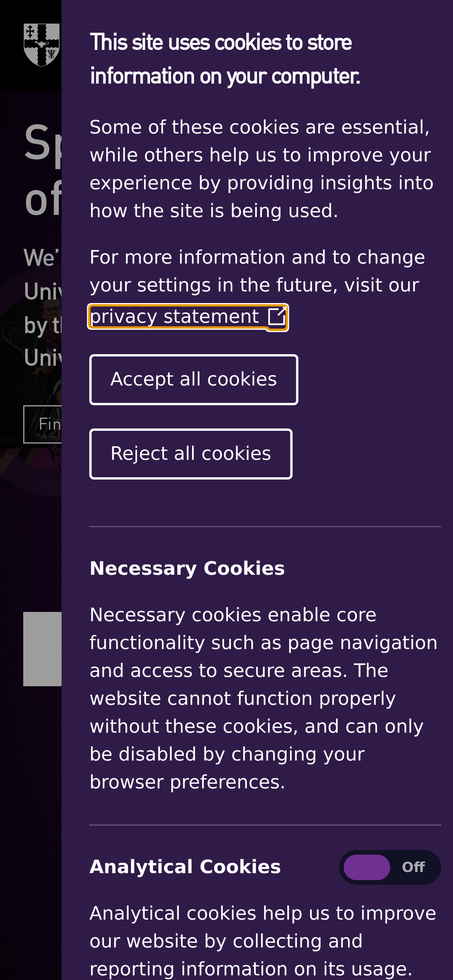Click the Analytical cookies description paragraph

pyautogui.click(x=263, y=941)
